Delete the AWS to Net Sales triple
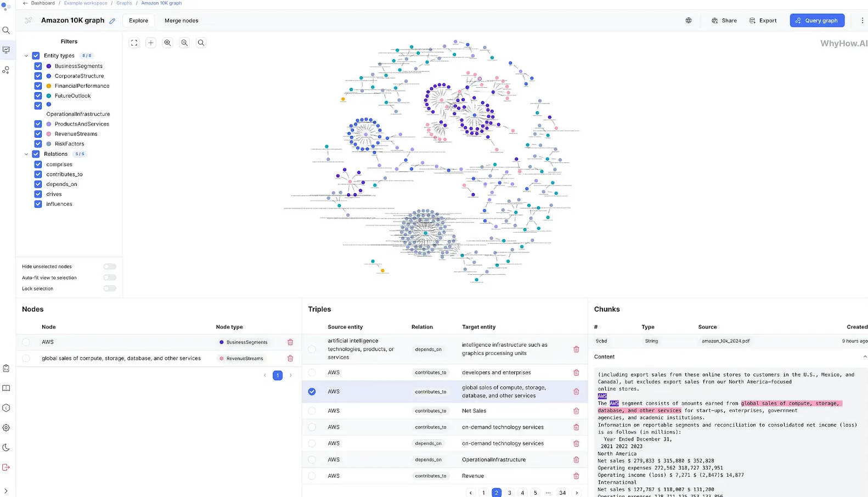The height and width of the screenshot is (497, 868). [576, 411]
